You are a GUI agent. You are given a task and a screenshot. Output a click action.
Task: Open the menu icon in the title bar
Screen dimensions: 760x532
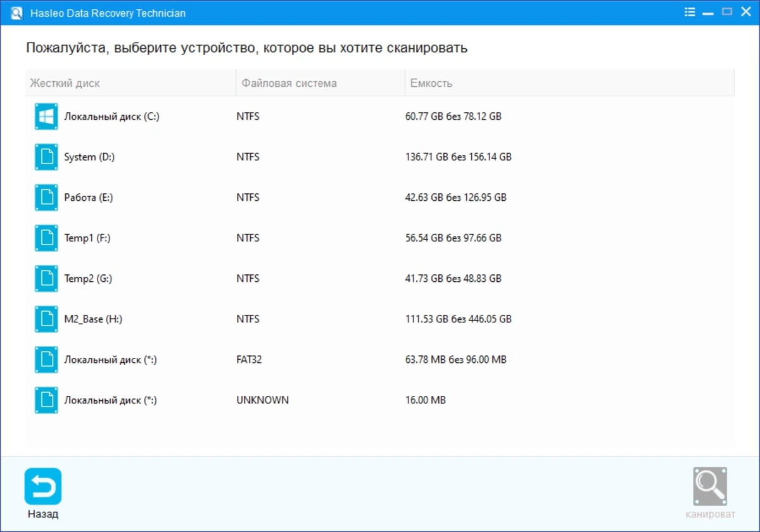pyautogui.click(x=690, y=12)
